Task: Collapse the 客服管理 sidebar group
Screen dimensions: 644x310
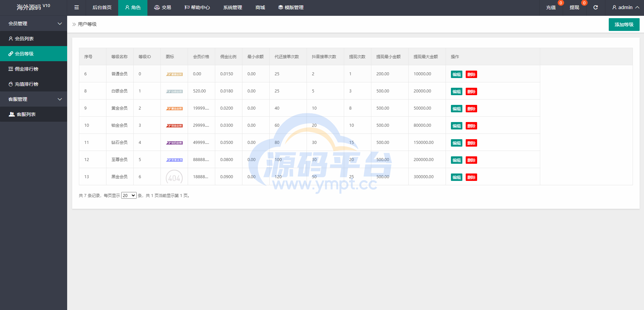Action: [x=34, y=99]
